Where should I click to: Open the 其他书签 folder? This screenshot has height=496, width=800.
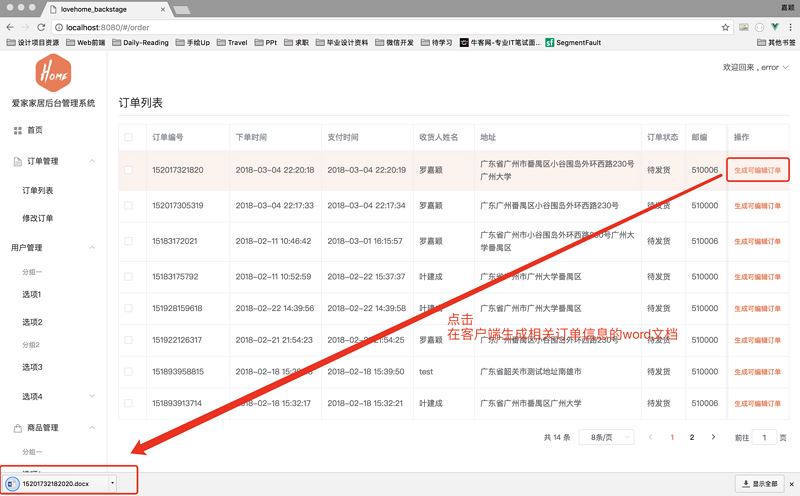click(x=777, y=42)
